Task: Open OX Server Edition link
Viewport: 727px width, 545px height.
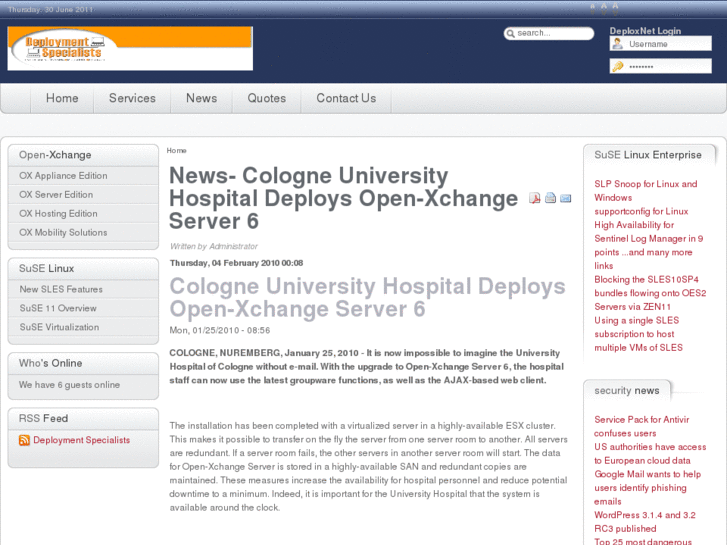Action: pos(56,195)
